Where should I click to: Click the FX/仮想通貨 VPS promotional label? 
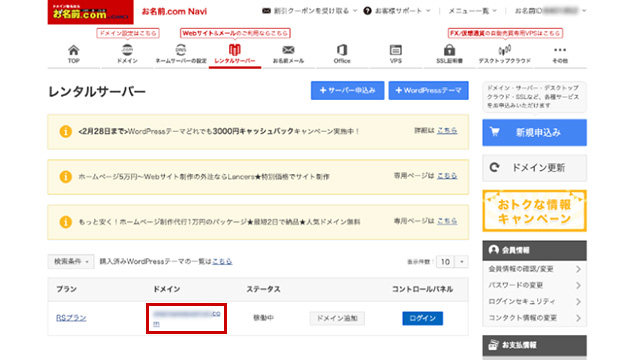pyautogui.click(x=505, y=33)
